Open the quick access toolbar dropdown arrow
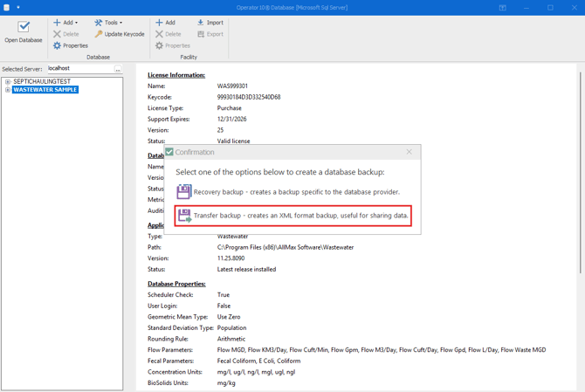This screenshot has width=585, height=392. [x=18, y=8]
